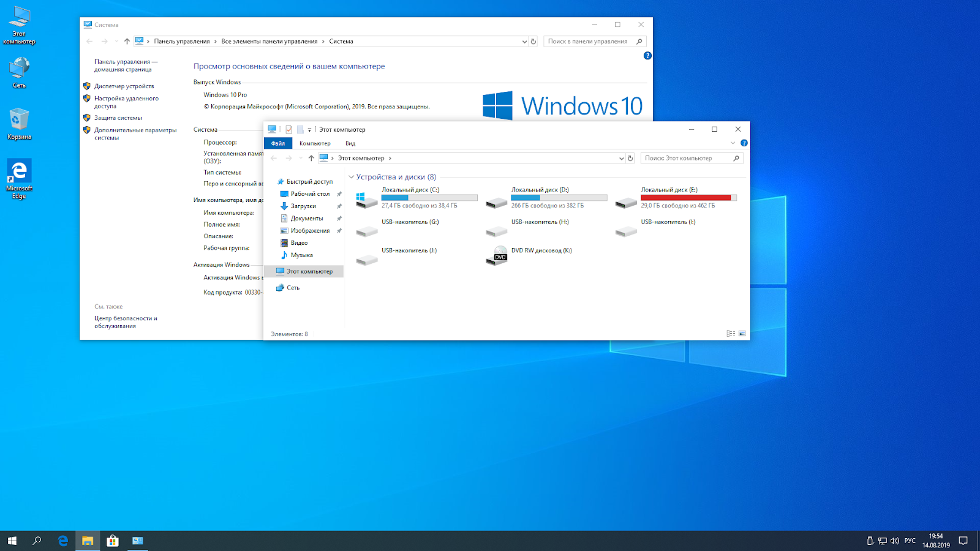Select Рабочий стол in navigation pane

(x=305, y=194)
